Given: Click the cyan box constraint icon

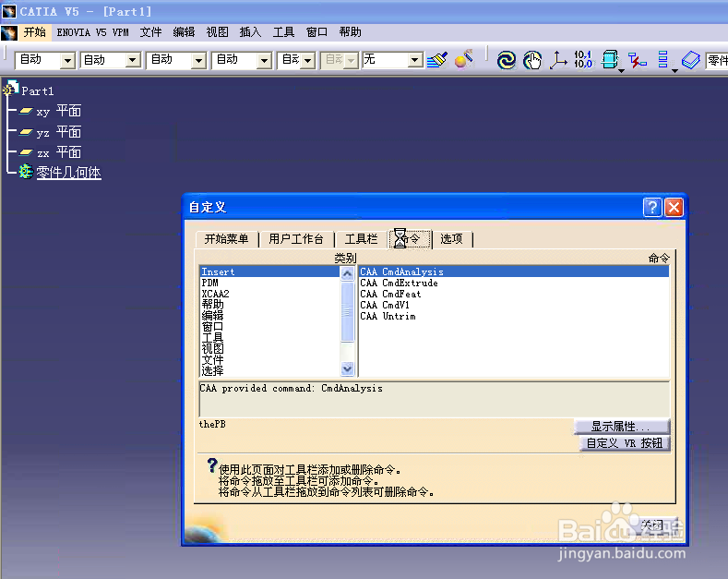Looking at the screenshot, I should 610,59.
